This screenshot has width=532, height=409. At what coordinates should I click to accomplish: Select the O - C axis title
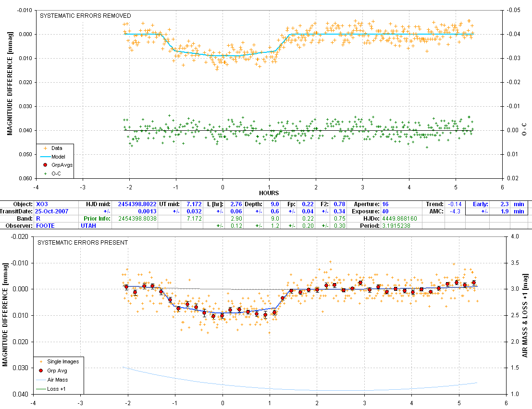524,129
